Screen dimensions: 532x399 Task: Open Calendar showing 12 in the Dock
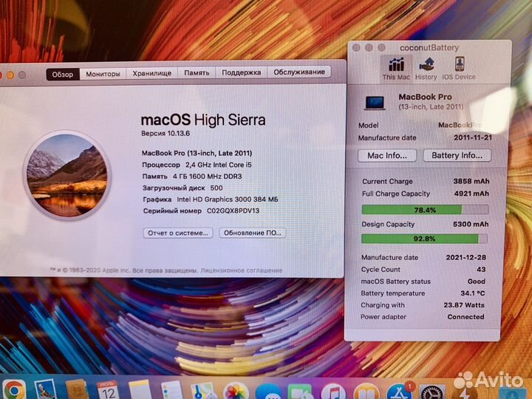pyautogui.click(x=108, y=390)
